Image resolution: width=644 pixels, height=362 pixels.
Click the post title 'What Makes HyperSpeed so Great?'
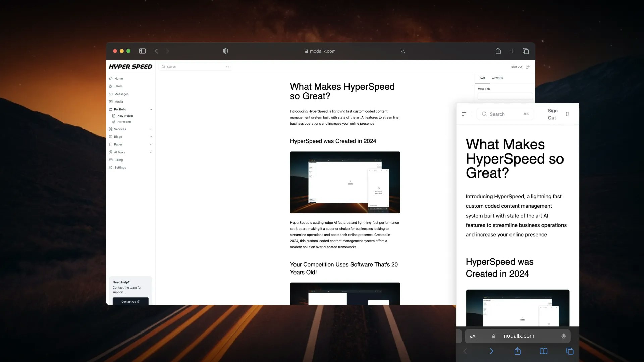click(x=342, y=91)
